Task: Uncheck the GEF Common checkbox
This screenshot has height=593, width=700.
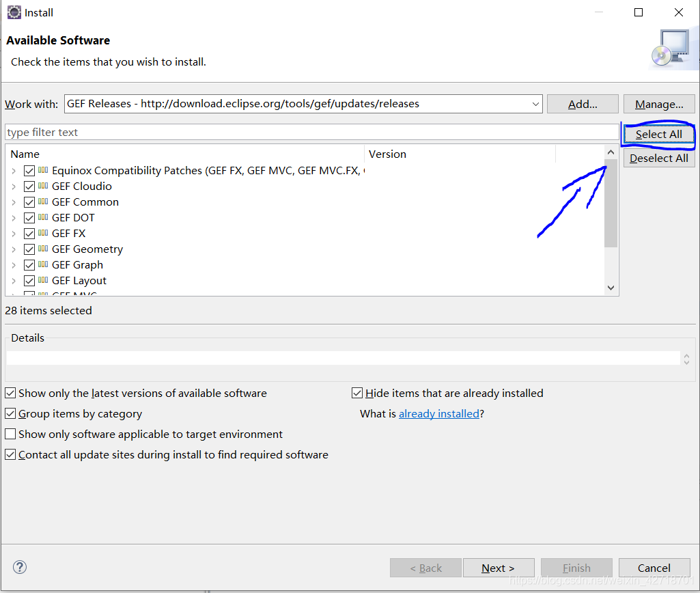Action: pos(29,202)
